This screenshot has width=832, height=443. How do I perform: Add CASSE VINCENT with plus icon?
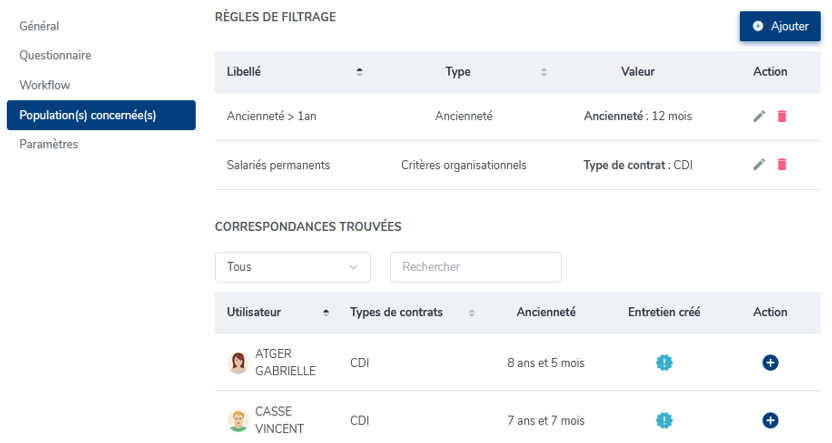(770, 421)
